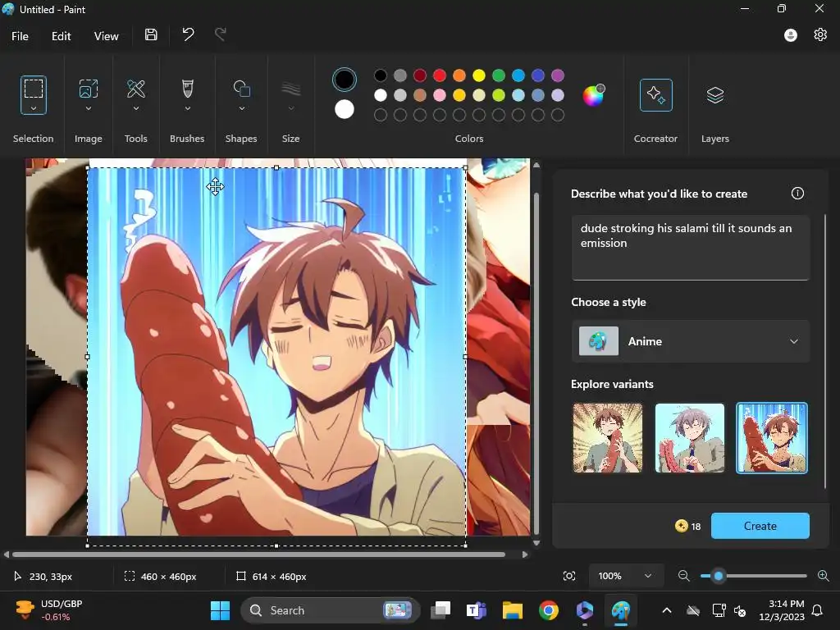
Task: Pick the purple palette swatch
Action: click(558, 75)
